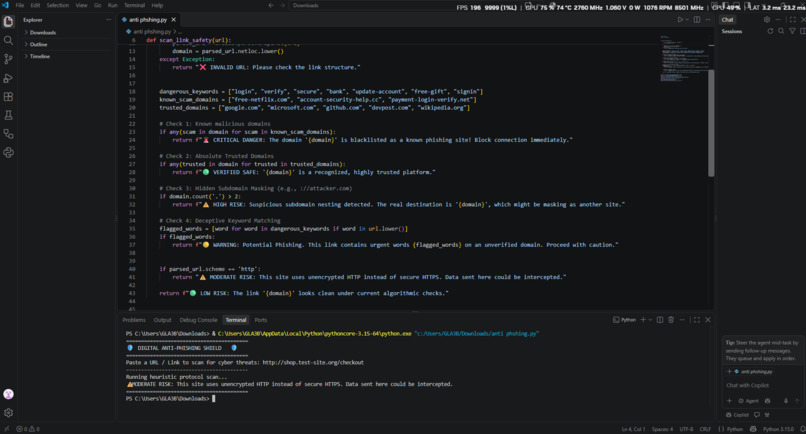Click the editor vertical scrollbar

(711, 123)
